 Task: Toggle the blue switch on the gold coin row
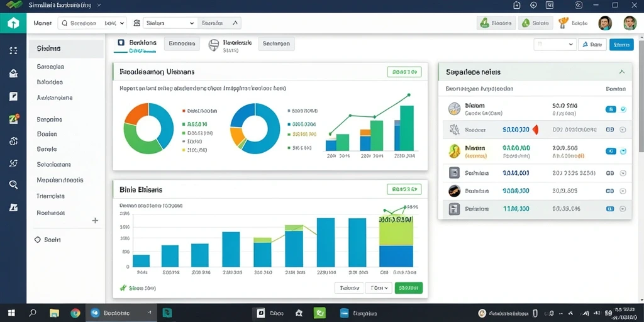click(611, 151)
